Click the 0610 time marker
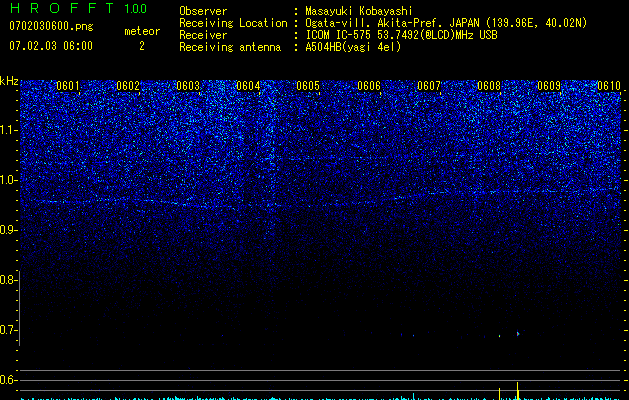Screen dimensions: 629x400 click(609, 86)
